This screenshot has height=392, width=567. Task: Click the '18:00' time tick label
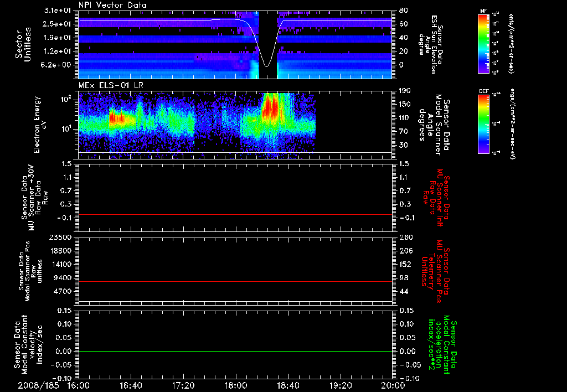(235, 385)
